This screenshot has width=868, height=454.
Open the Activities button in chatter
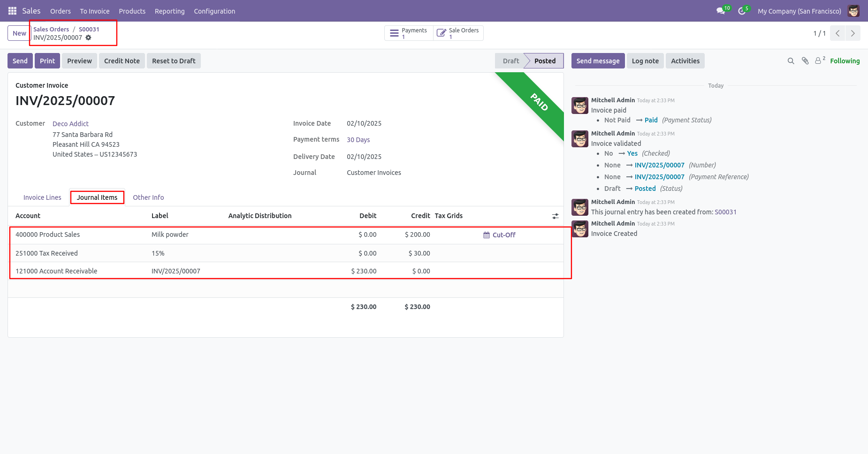[685, 61]
